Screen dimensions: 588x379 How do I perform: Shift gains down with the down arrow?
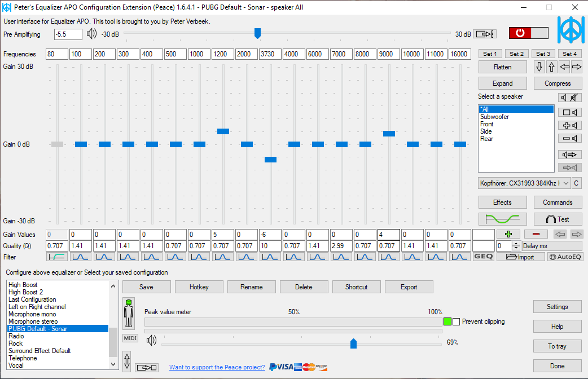pyautogui.click(x=539, y=67)
